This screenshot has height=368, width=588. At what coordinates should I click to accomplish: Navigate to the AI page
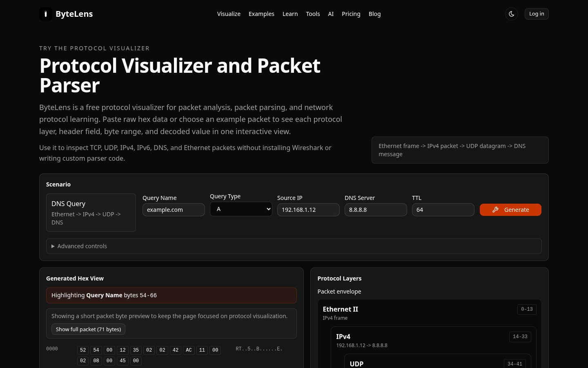(x=331, y=14)
